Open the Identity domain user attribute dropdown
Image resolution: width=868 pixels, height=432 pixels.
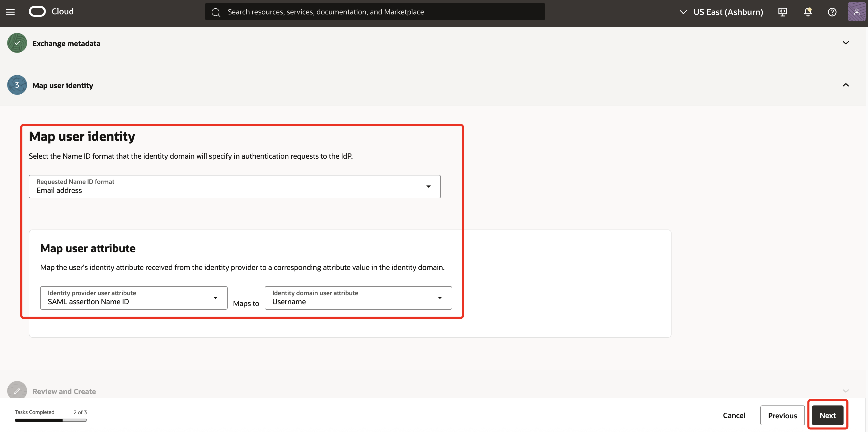click(x=440, y=298)
